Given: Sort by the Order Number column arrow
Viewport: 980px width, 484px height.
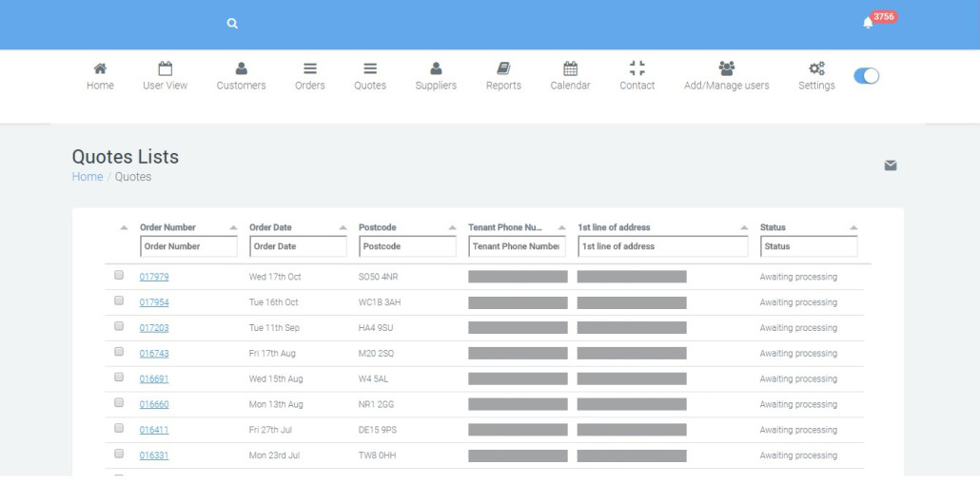Looking at the screenshot, I should pos(233,228).
